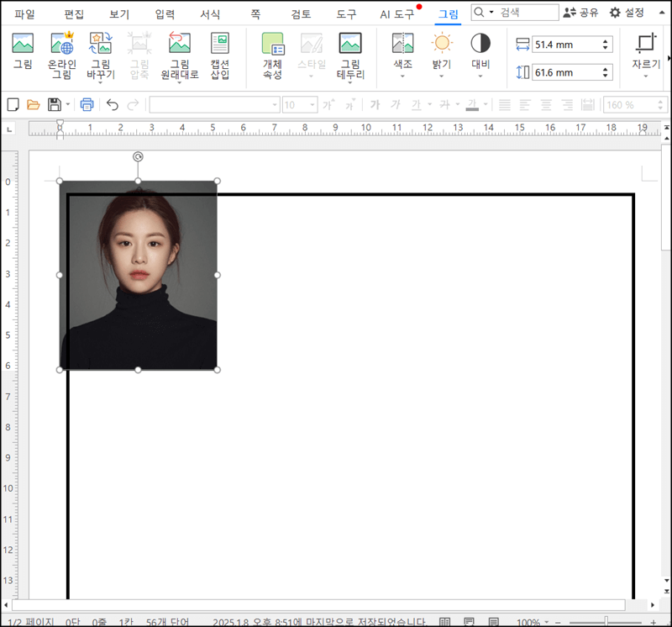The height and width of the screenshot is (627, 672).
Task: Collapse the ribbon with top-right arrow
Action: [x=662, y=13]
